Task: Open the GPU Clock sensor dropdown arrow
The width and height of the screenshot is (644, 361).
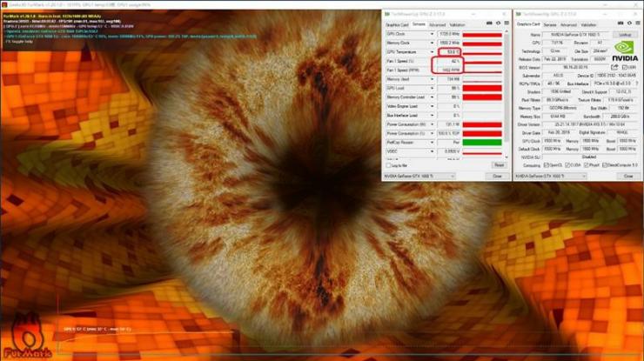Action: (432, 34)
